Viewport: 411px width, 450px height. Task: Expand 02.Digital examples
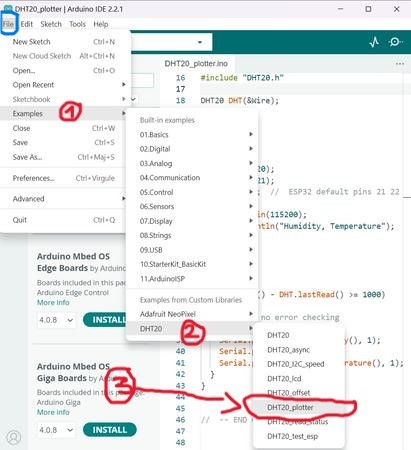[x=192, y=149]
